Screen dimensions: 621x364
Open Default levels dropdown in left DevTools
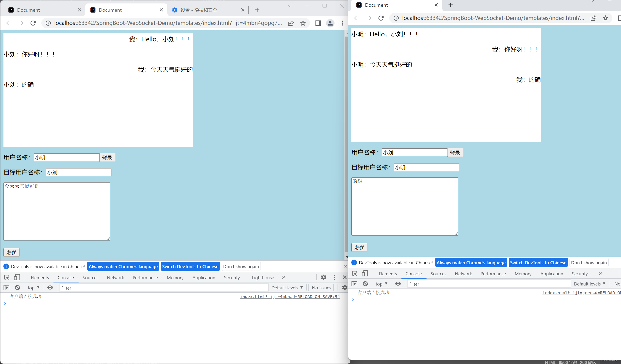pos(287,288)
